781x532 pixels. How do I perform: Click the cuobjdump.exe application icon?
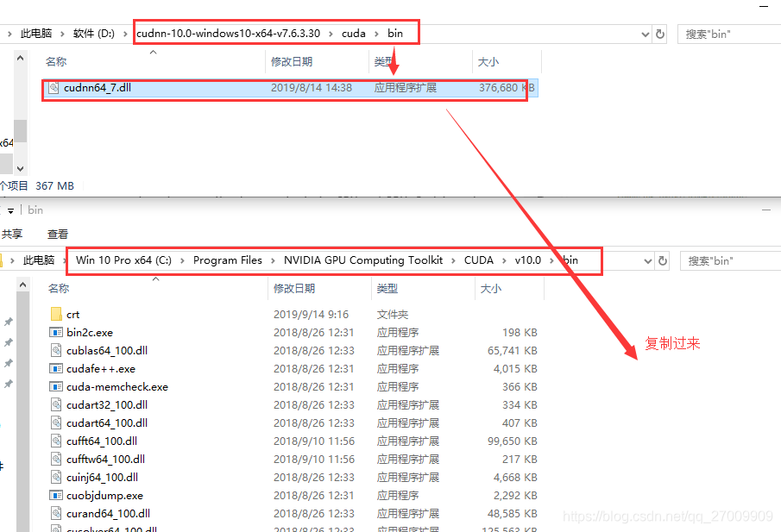pyautogui.click(x=56, y=495)
